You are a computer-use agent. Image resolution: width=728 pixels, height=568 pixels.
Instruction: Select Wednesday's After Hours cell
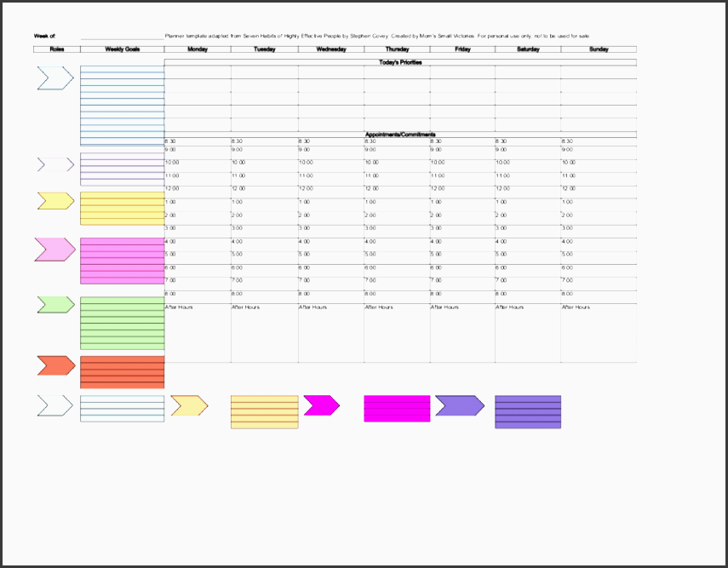tap(331, 333)
